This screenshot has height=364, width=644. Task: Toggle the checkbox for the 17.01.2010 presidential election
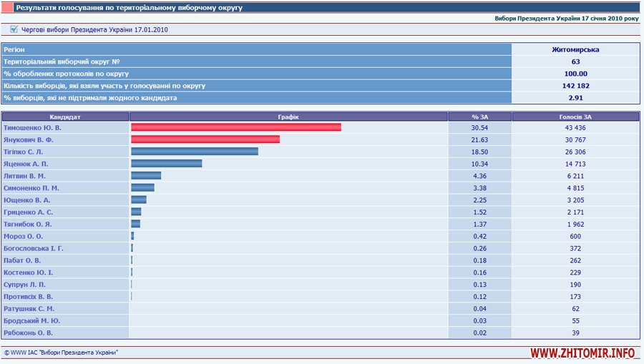(x=14, y=29)
